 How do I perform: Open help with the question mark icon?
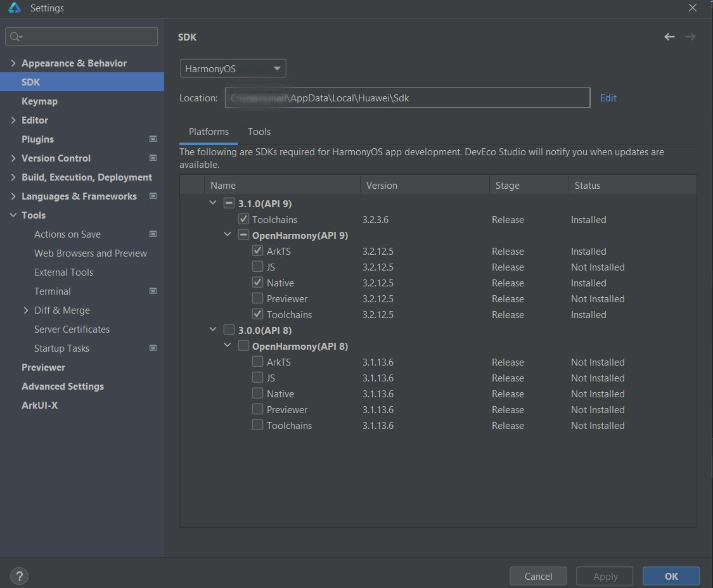19,576
